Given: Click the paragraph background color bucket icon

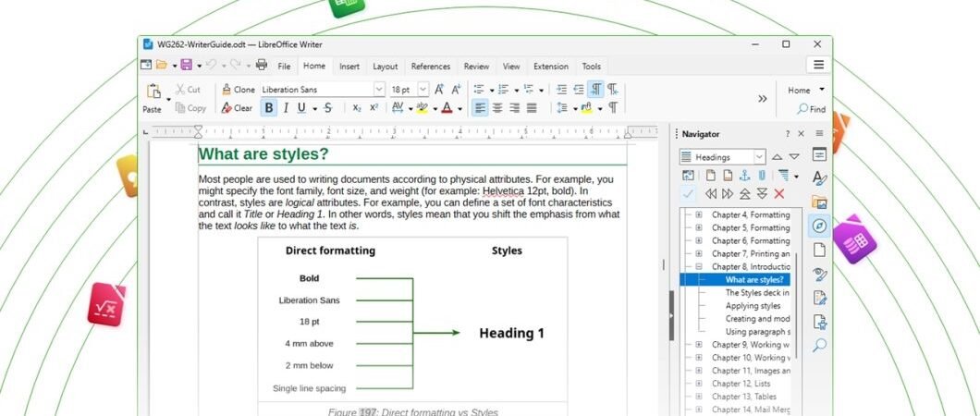Looking at the screenshot, I should (x=586, y=108).
